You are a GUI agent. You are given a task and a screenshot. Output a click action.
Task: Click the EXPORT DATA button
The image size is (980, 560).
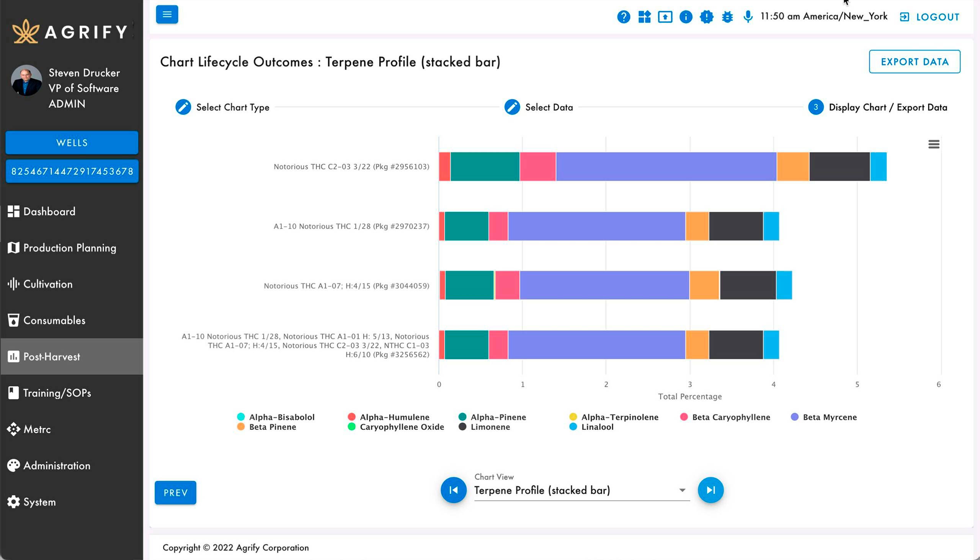(914, 62)
